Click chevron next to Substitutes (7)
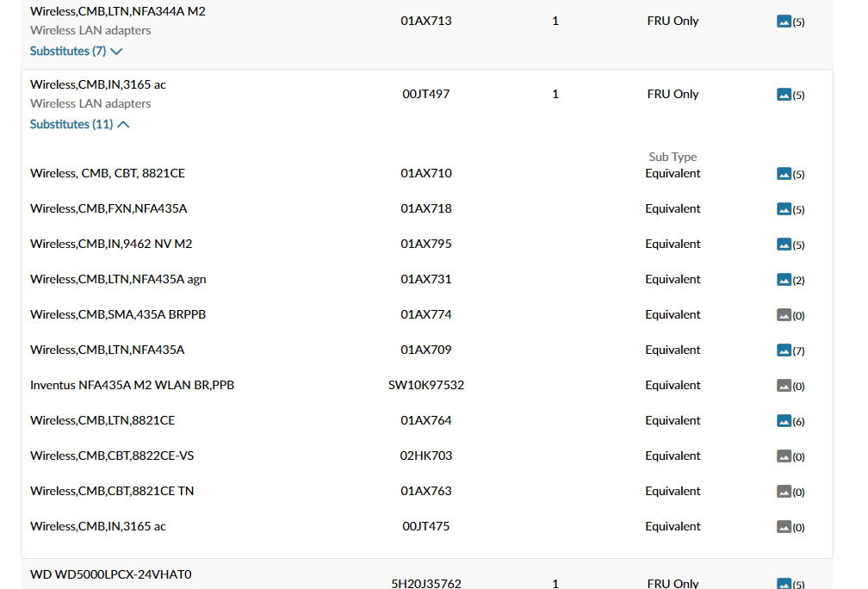 tap(116, 52)
